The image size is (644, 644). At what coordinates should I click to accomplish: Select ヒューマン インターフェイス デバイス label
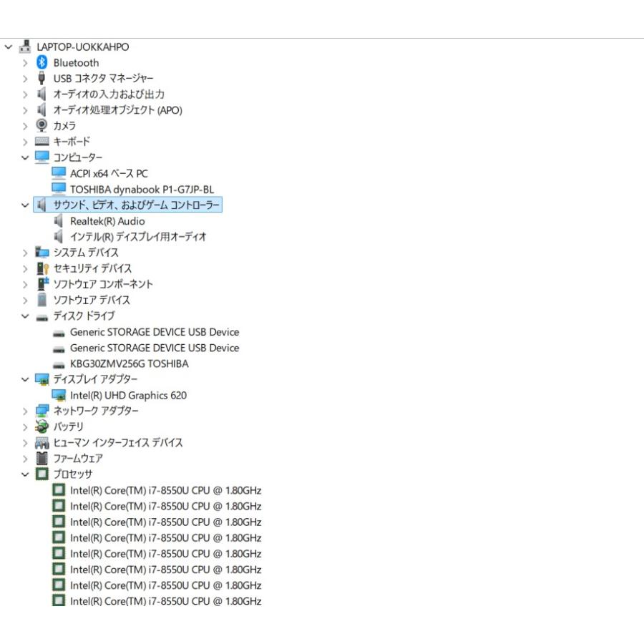click(118, 443)
